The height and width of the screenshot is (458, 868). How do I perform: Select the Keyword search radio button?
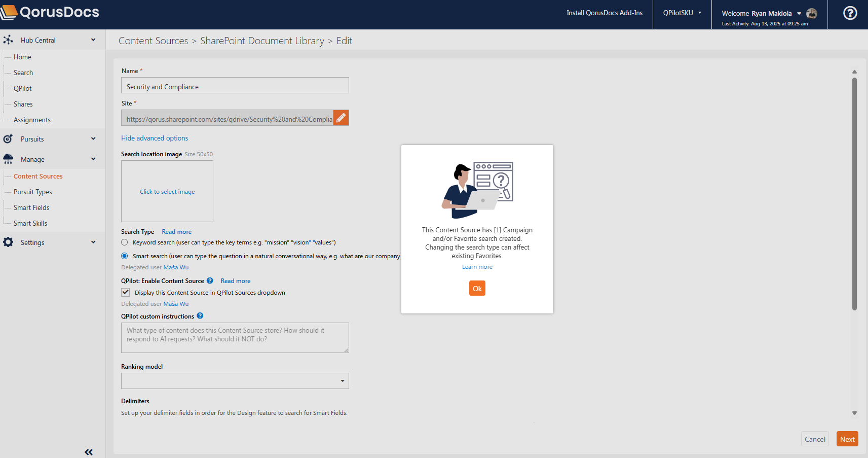(x=124, y=242)
